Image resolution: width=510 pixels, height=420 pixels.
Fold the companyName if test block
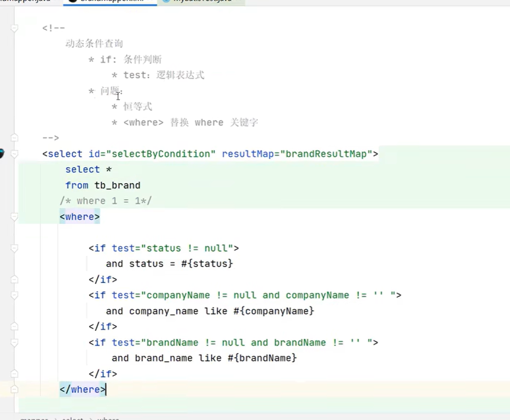14,295
